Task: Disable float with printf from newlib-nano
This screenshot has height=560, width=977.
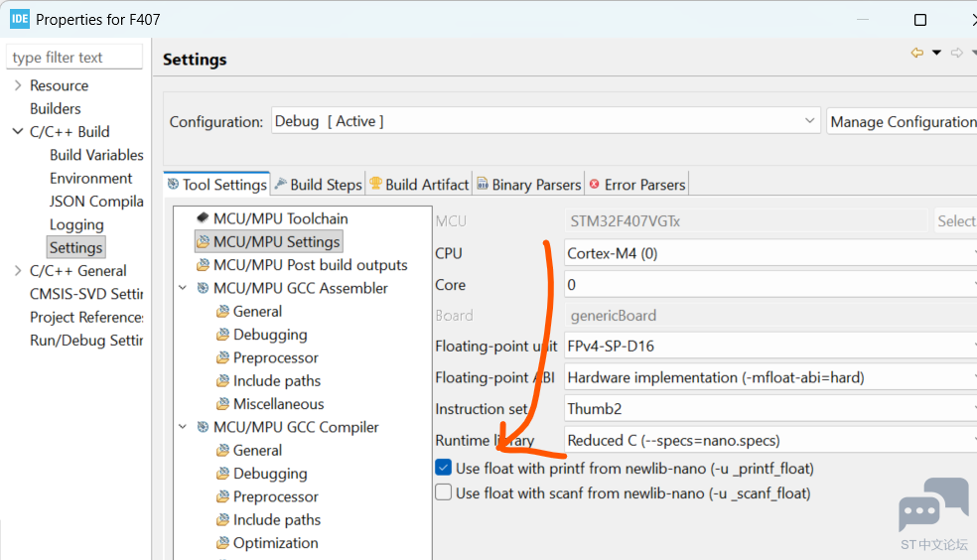Action: pyautogui.click(x=444, y=468)
